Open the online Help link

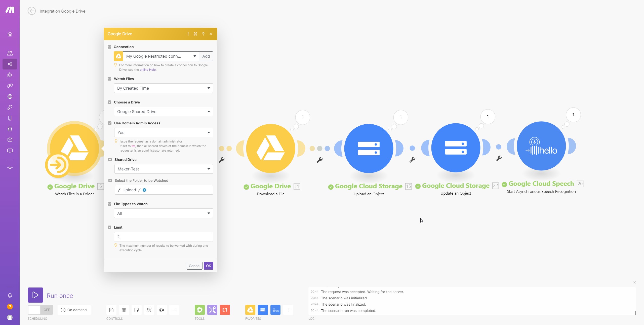(148, 70)
